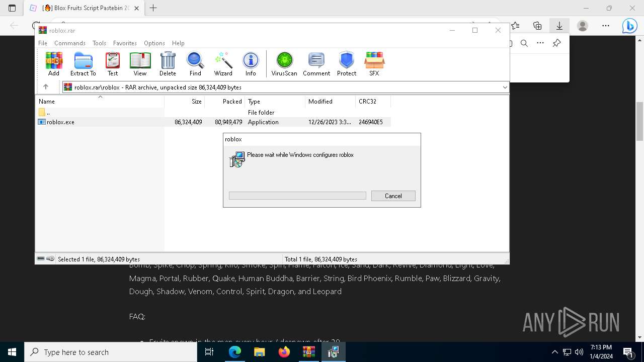Sort by the Modified column header
The height and width of the screenshot is (362, 644).
click(331, 102)
